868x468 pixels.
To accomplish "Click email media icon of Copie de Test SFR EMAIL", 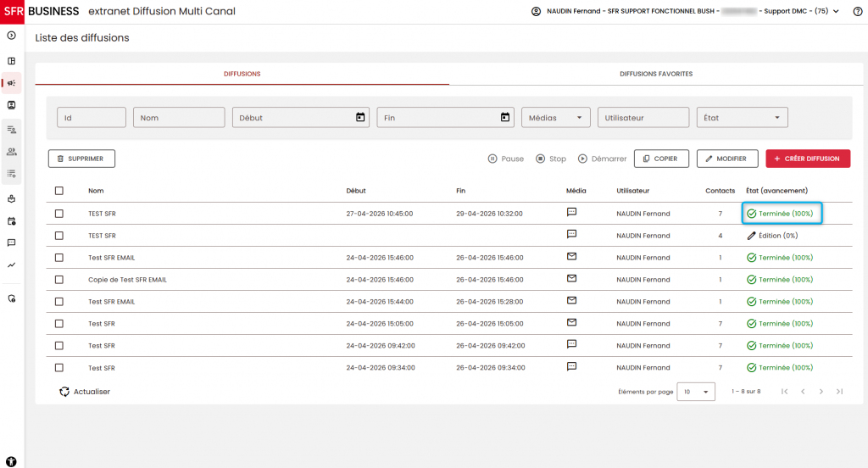I will tap(572, 279).
